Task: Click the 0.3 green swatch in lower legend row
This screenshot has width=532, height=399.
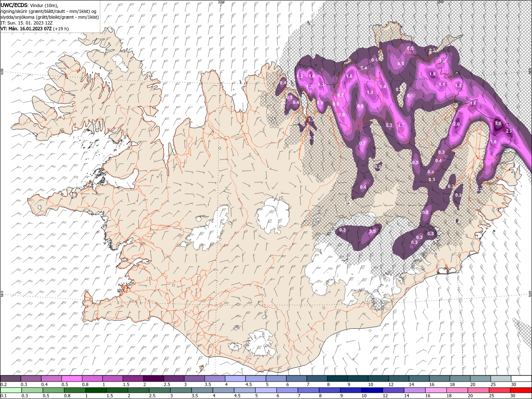Action: [x=32, y=390]
